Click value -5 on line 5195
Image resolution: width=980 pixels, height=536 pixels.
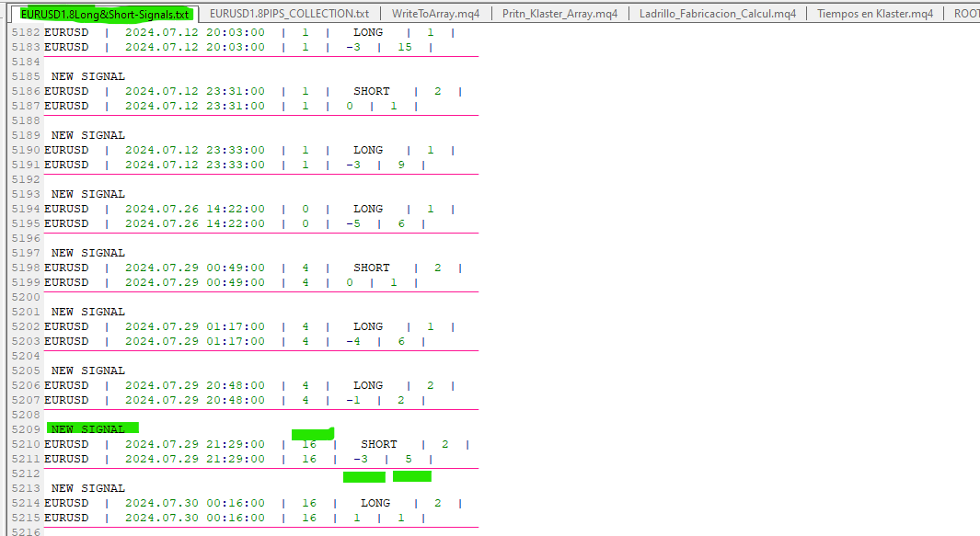point(353,223)
